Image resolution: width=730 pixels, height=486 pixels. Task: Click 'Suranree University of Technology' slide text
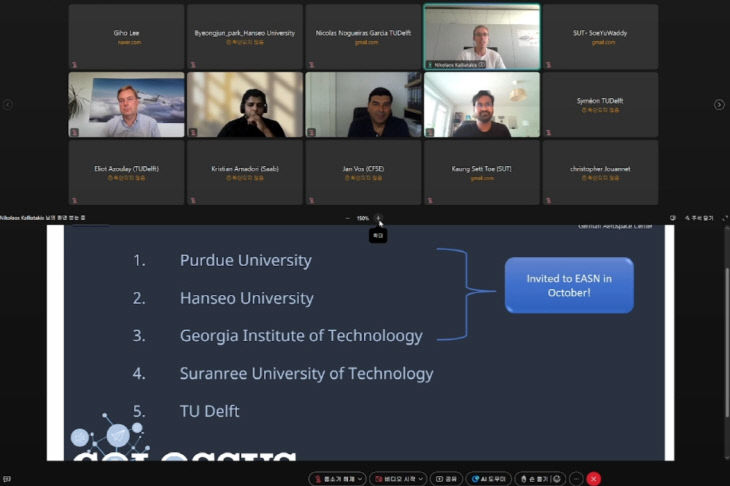pyautogui.click(x=306, y=373)
